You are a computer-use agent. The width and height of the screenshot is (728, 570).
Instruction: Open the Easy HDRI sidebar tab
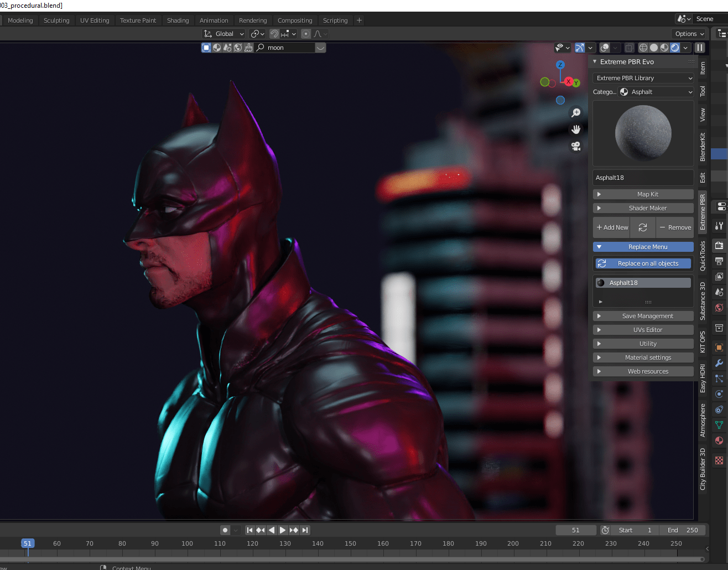703,379
